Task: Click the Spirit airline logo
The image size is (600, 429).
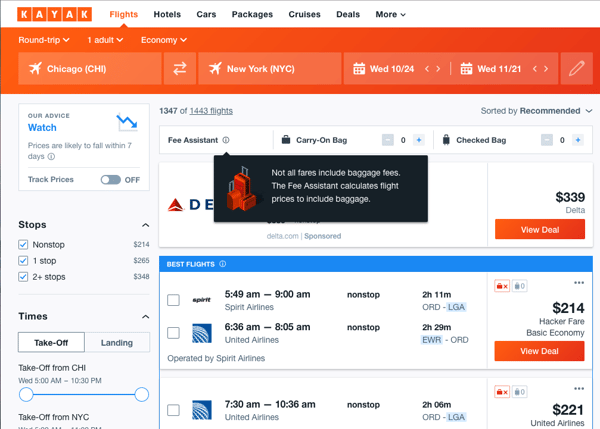Action: click(x=202, y=300)
